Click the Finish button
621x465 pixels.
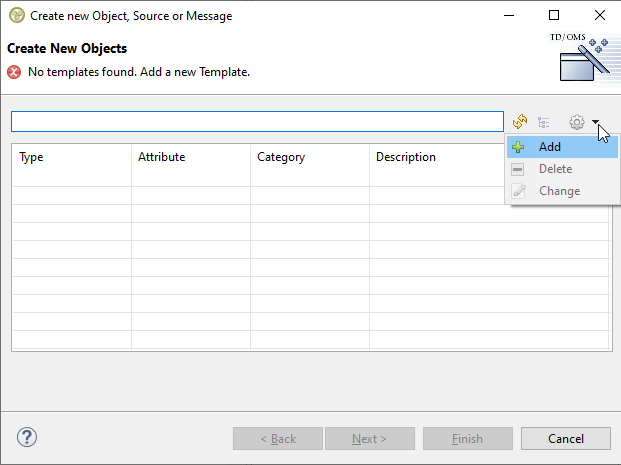click(467, 439)
